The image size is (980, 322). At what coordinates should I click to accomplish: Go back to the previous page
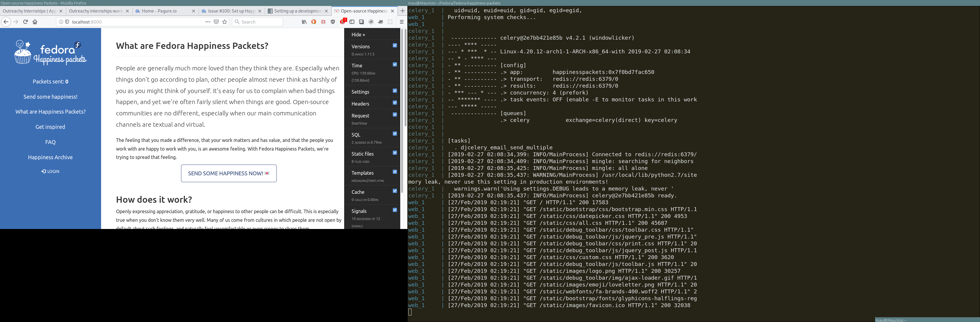[6, 22]
